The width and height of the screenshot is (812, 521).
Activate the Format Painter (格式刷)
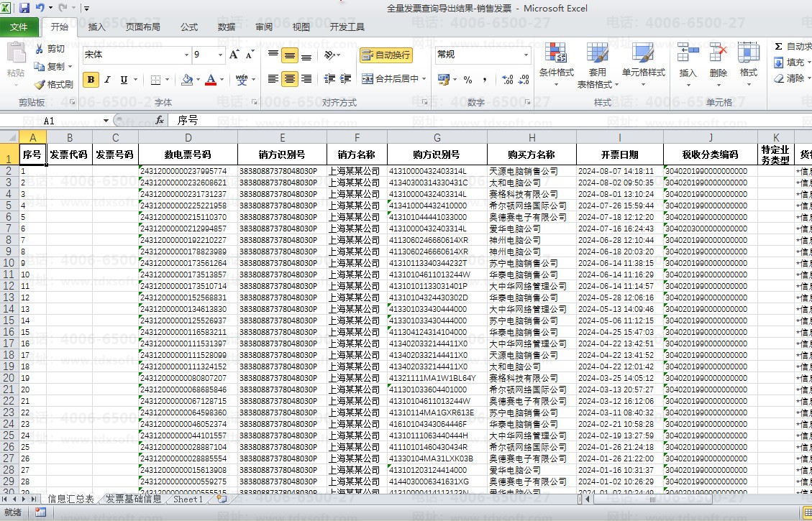[x=53, y=84]
